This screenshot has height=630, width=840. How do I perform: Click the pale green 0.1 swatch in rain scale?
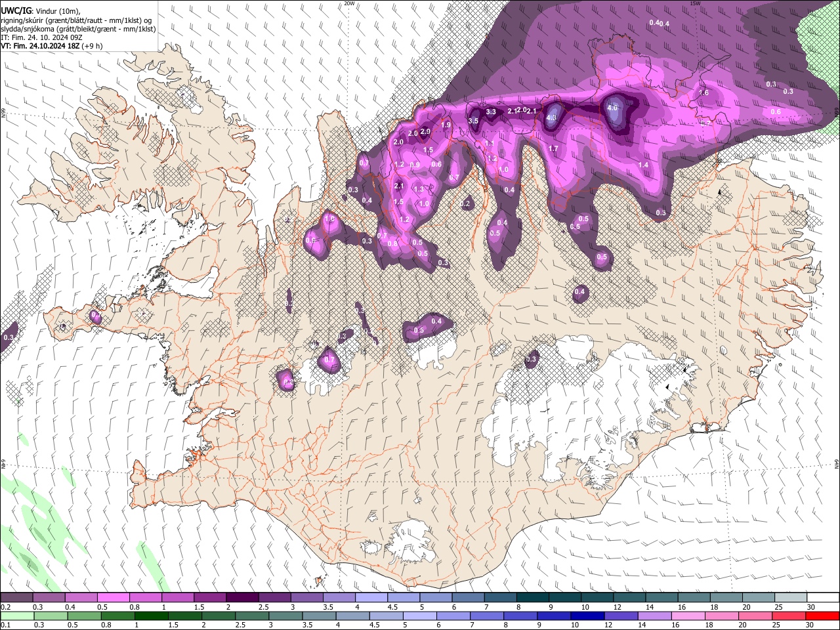(x=17, y=616)
